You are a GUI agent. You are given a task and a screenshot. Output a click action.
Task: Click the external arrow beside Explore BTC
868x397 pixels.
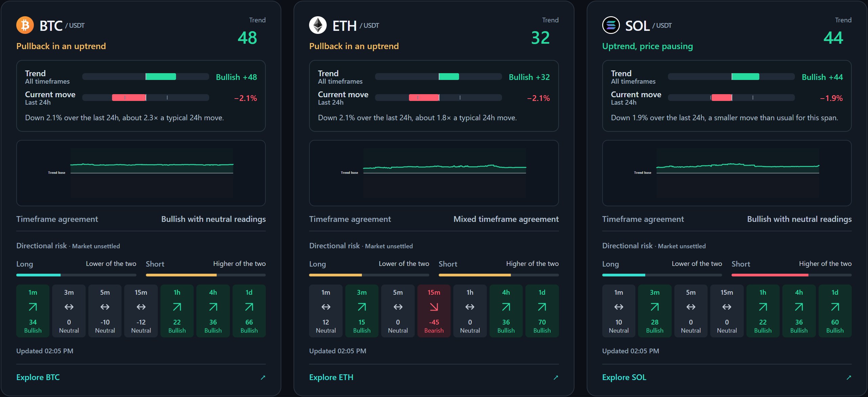click(263, 377)
